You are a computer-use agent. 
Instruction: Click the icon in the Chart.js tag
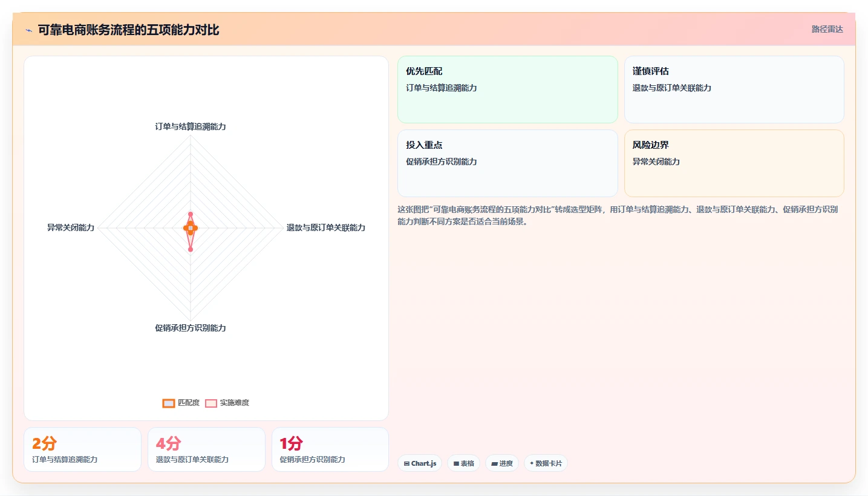[x=406, y=464]
